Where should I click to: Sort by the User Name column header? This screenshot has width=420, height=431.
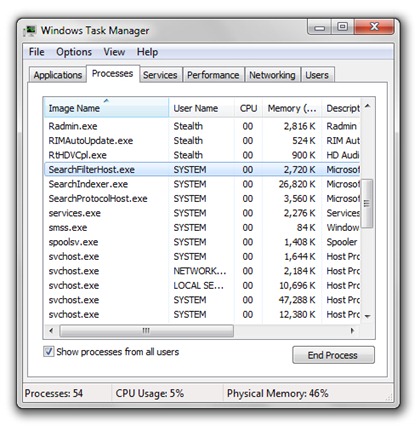(x=201, y=108)
